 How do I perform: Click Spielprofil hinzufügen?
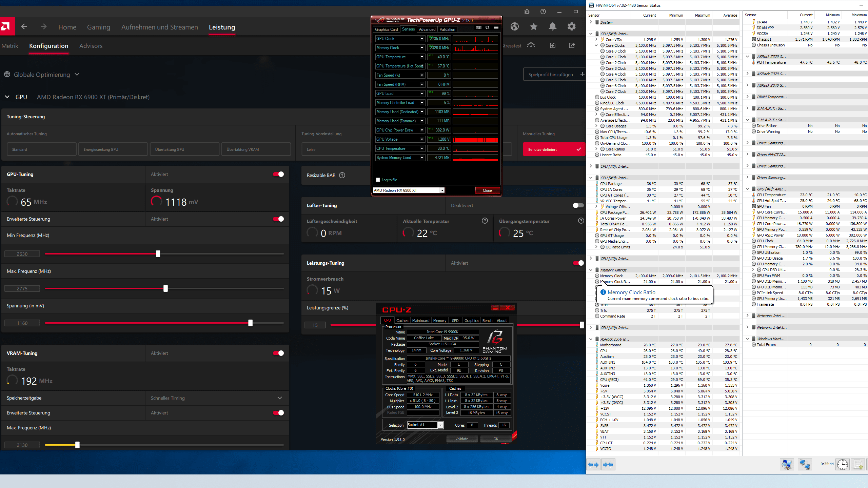tap(555, 75)
